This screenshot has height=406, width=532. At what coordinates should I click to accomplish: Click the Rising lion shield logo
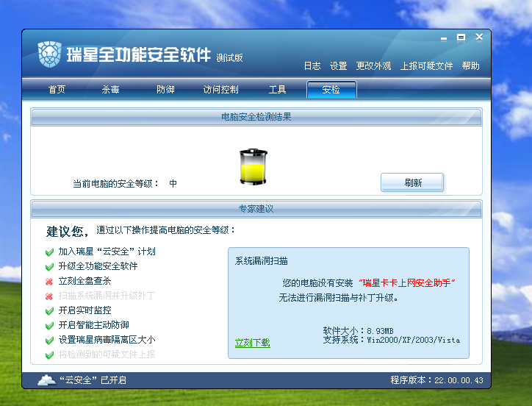pyautogui.click(x=49, y=54)
